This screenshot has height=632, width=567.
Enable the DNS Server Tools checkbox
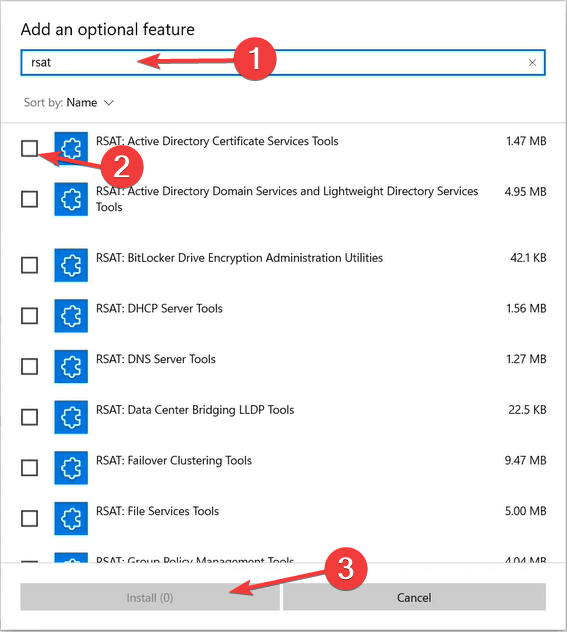pyautogui.click(x=29, y=366)
